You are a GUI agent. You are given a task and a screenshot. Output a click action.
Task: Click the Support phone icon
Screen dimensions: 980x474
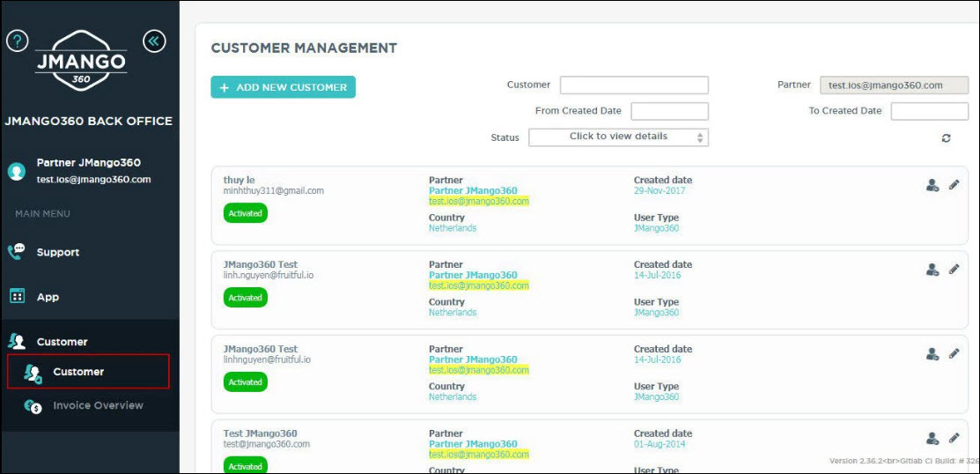(x=16, y=251)
